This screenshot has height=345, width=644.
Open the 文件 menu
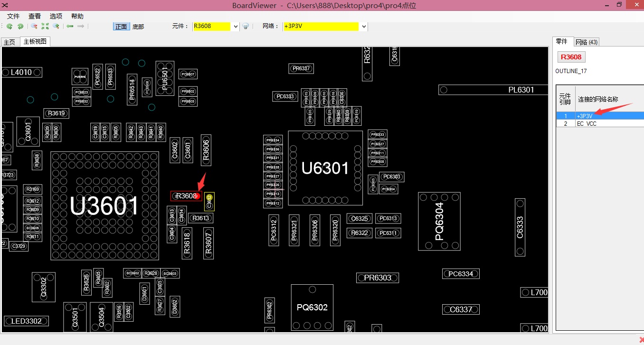(x=13, y=16)
